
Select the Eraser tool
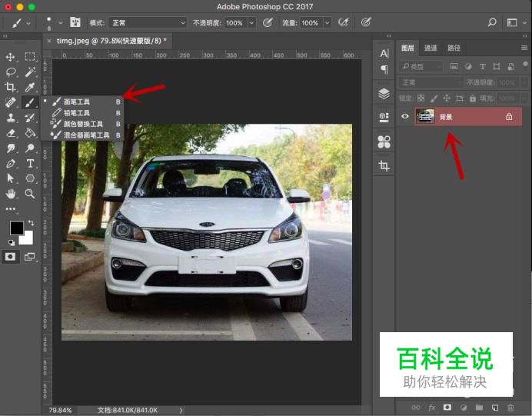tap(11, 133)
